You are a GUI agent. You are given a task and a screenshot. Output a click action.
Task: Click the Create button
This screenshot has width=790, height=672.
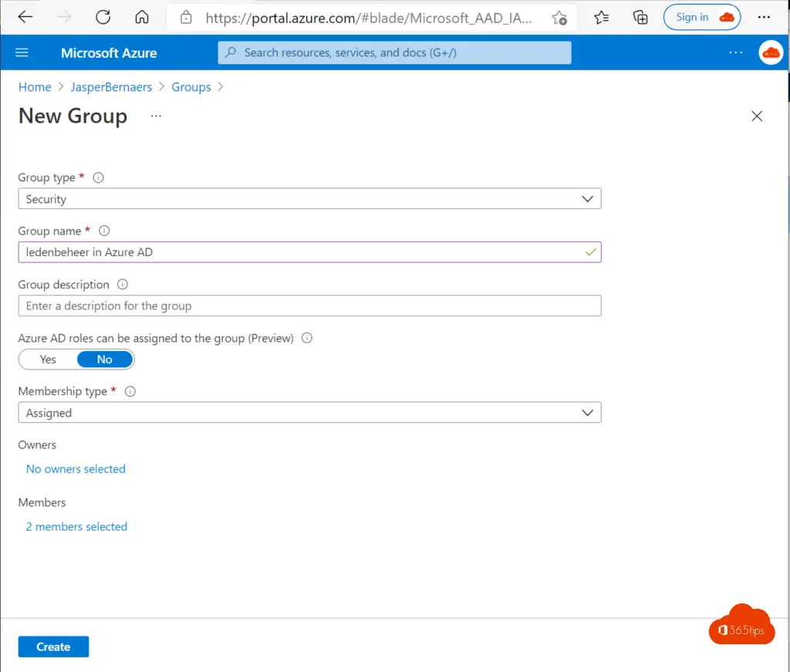click(x=53, y=647)
